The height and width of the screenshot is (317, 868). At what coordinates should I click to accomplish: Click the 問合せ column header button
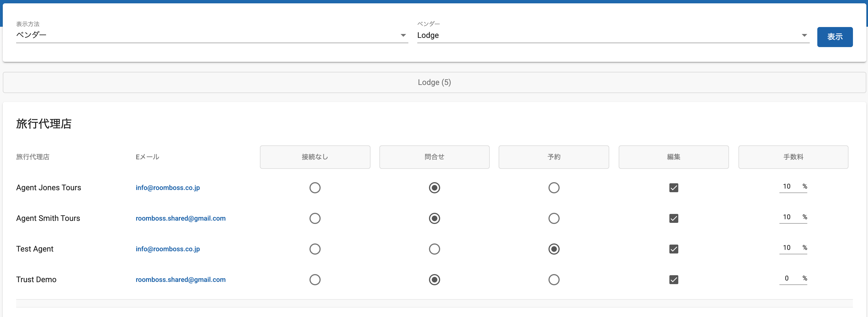(x=434, y=157)
